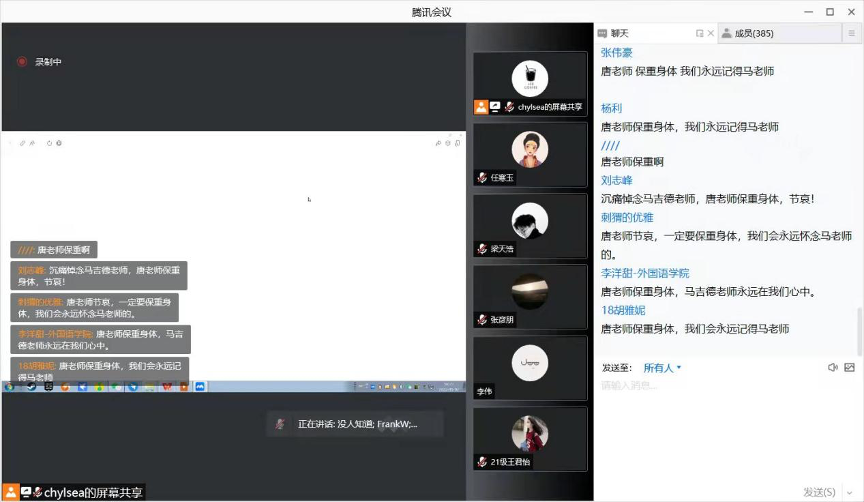Click the red 录制中 recording indicator
This screenshot has width=864, height=502.
(x=22, y=62)
